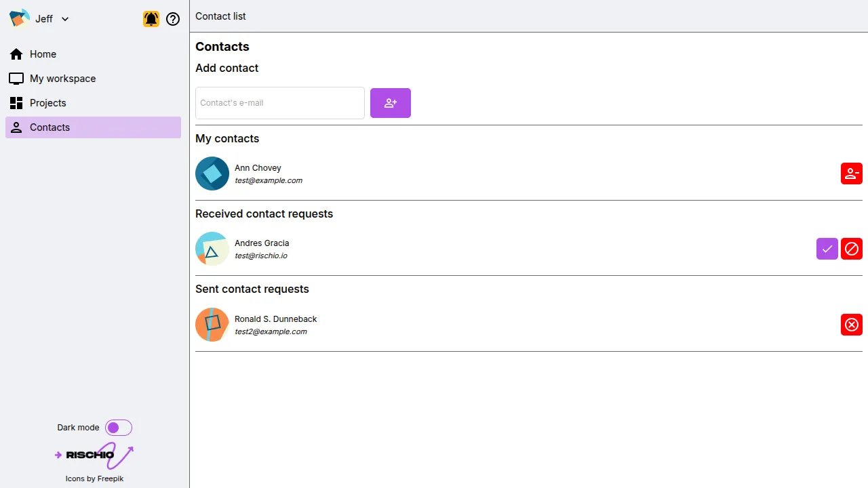Click Ann Chovey's avatar thumbnail

pos(212,174)
